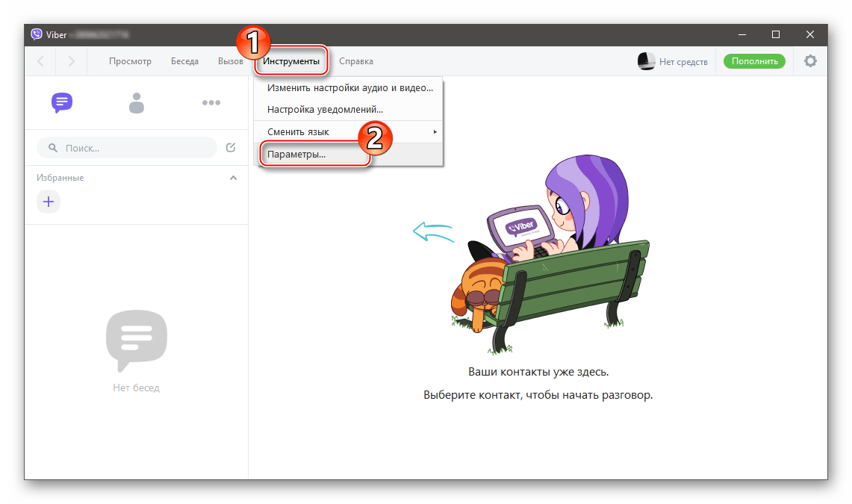Click the compose new message icon
The height and width of the screenshot is (504, 852).
pyautogui.click(x=231, y=148)
